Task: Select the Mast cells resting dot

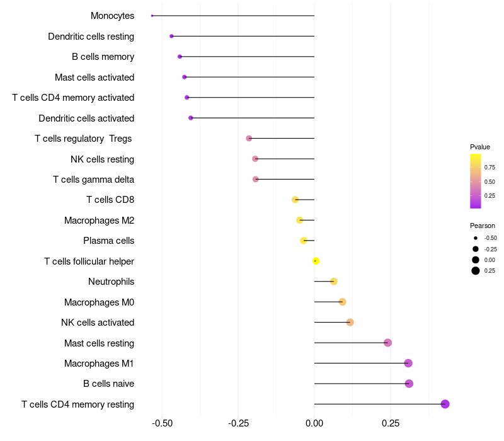Action: click(387, 343)
